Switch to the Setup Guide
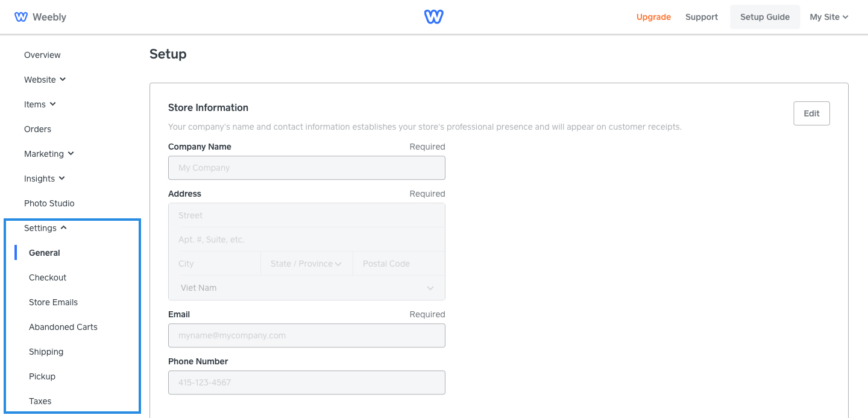868x418 pixels. coord(765,17)
